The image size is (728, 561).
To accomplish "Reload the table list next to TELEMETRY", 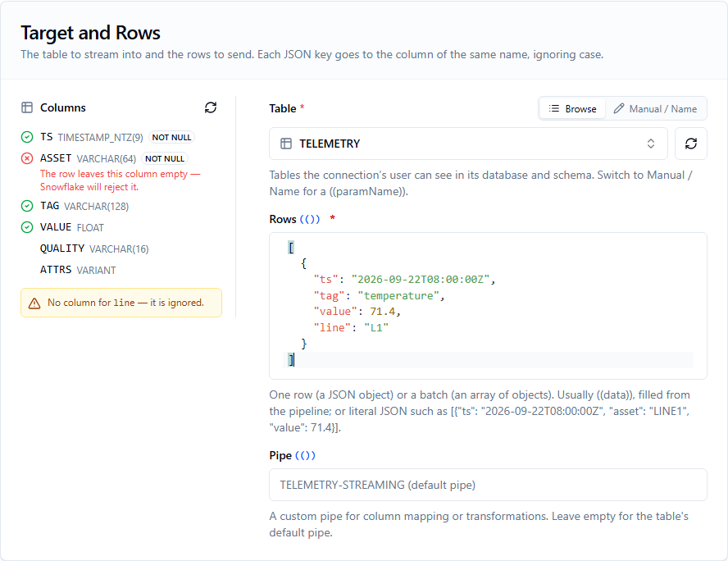I will point(691,144).
